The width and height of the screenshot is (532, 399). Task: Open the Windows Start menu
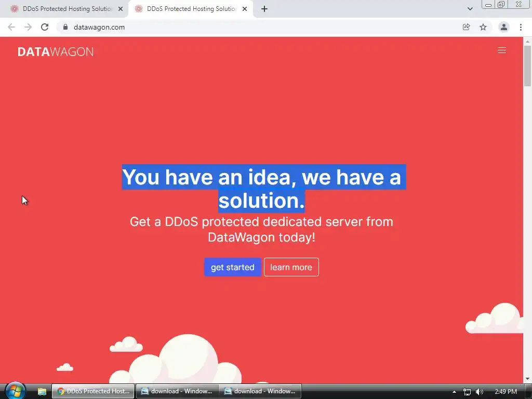[x=15, y=391]
